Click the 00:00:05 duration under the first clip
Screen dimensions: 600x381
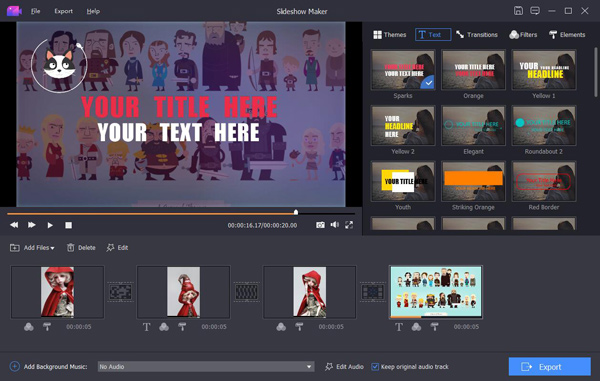pyautogui.click(x=79, y=327)
